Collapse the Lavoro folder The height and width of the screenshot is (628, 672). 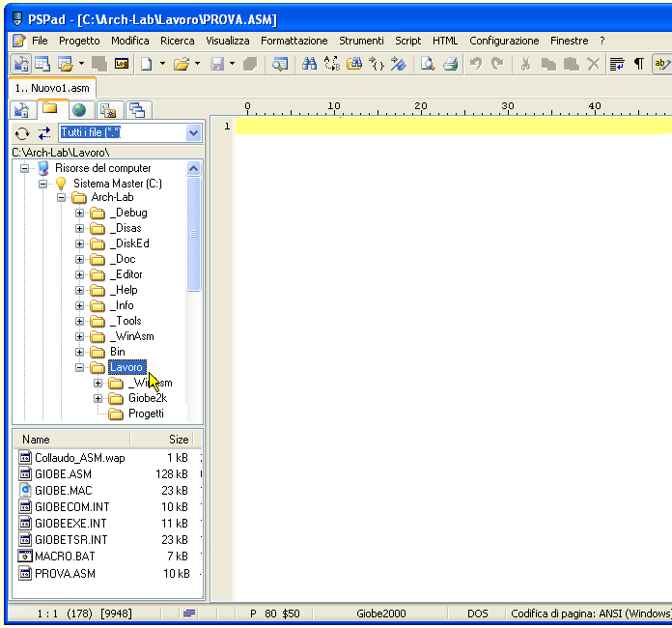(80, 367)
